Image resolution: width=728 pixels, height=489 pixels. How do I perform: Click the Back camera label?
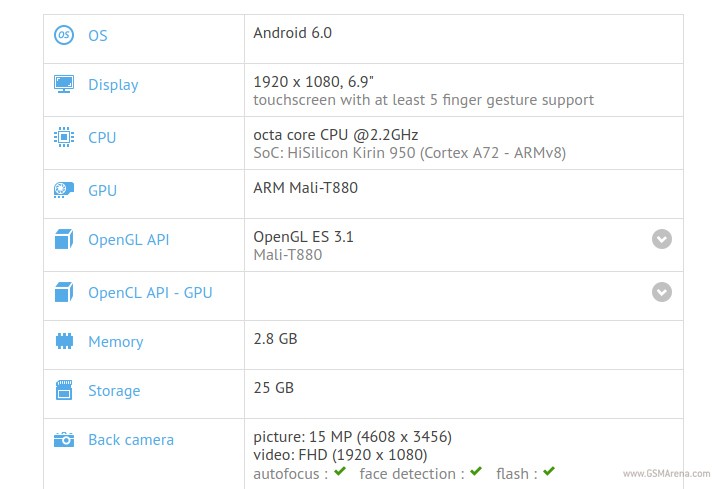pyautogui.click(x=131, y=440)
